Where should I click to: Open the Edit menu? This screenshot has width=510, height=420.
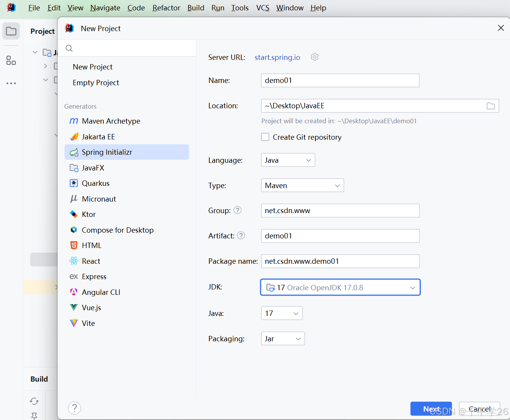[x=54, y=8]
